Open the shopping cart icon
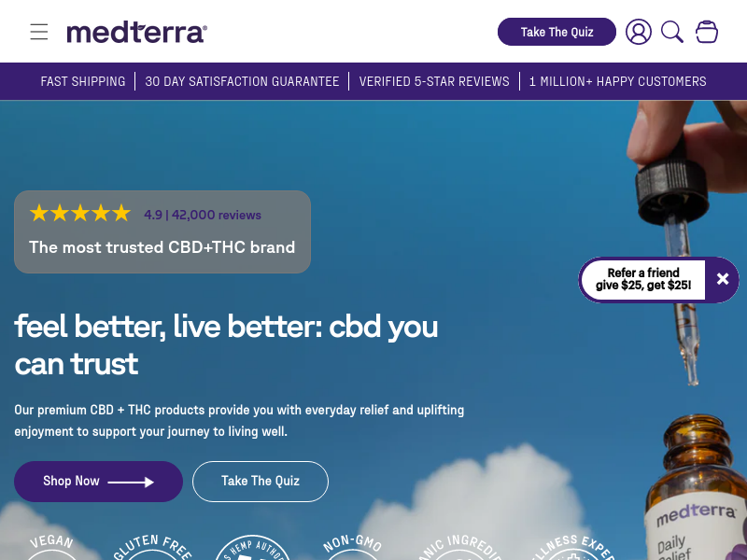 (707, 32)
